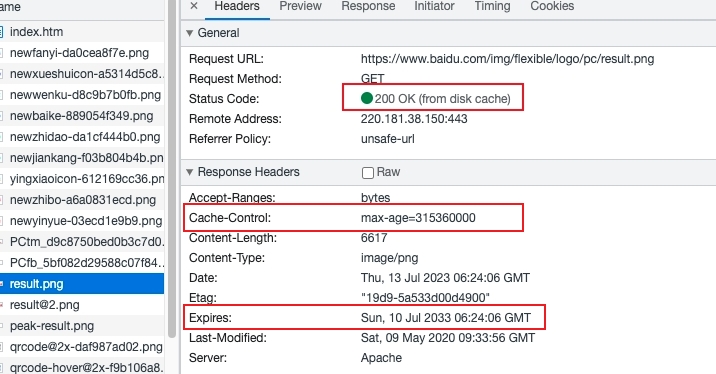Click the Accept-Ranges bytes value

375,198
